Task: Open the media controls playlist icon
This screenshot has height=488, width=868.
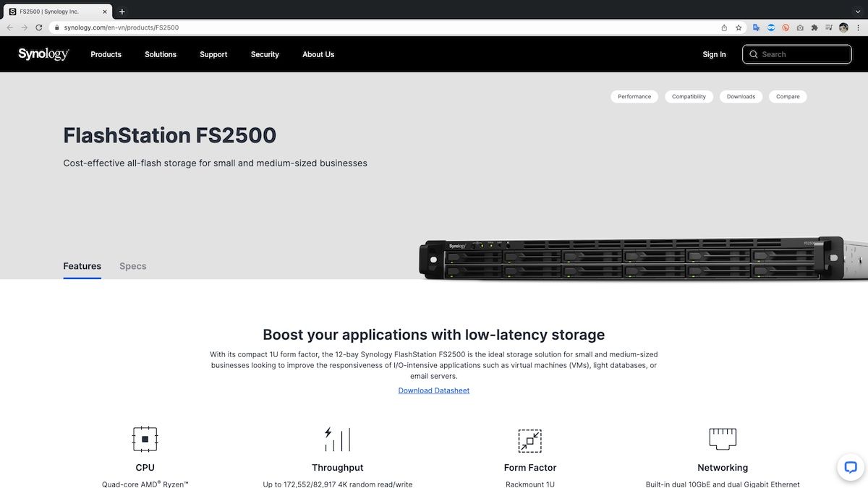Action: pyautogui.click(x=829, y=27)
